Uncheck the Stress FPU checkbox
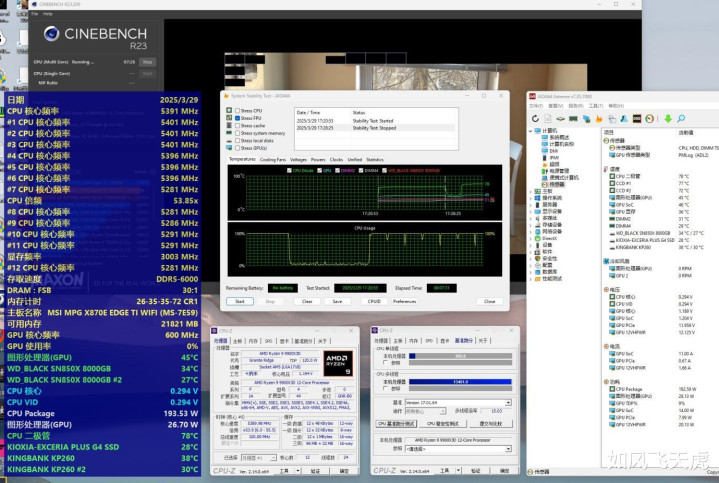 (x=238, y=118)
